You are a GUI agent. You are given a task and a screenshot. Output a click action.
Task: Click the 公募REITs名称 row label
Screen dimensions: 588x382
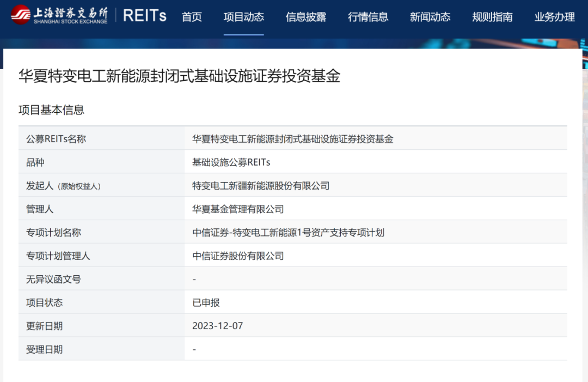[56, 139]
